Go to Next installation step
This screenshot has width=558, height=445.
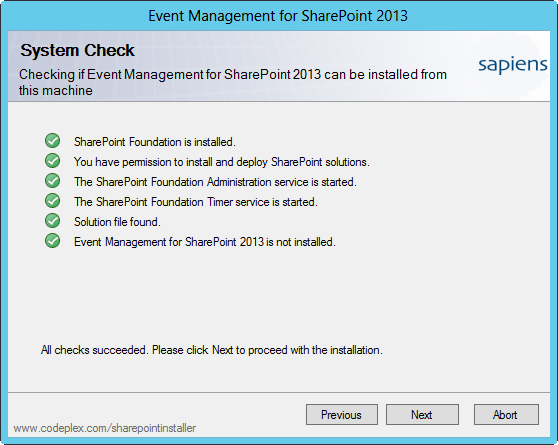[x=422, y=414]
